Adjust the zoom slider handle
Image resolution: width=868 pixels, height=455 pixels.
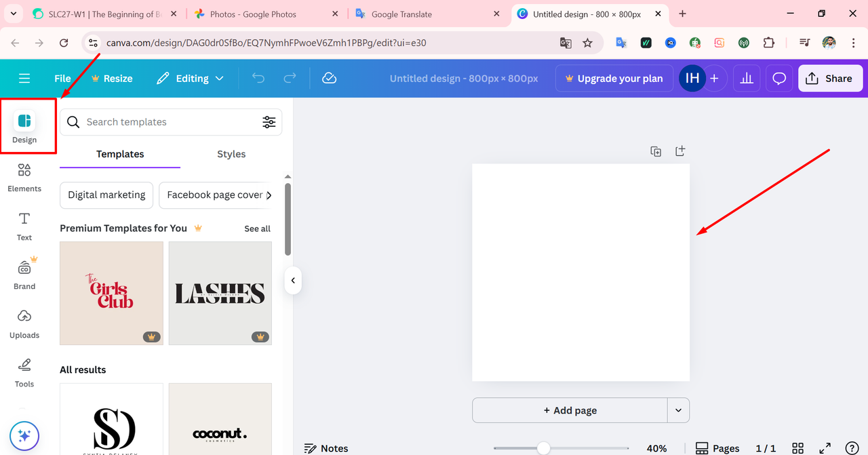[x=543, y=448]
